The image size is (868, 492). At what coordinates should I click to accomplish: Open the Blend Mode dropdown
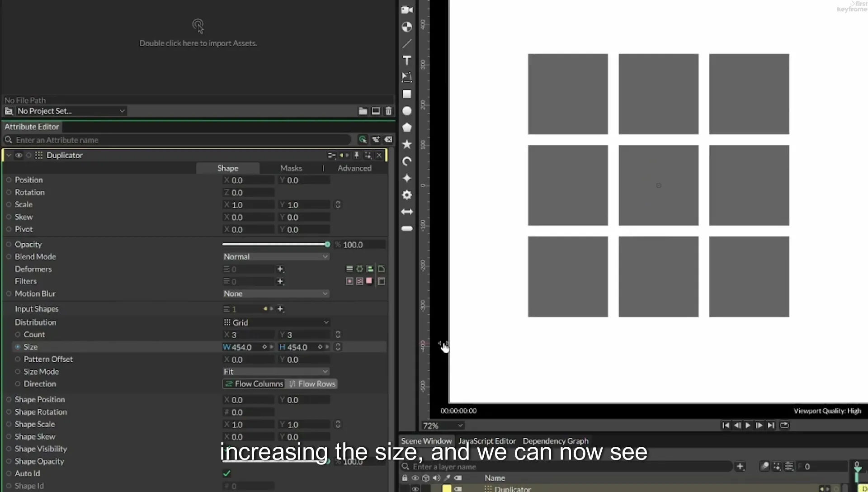(x=276, y=256)
